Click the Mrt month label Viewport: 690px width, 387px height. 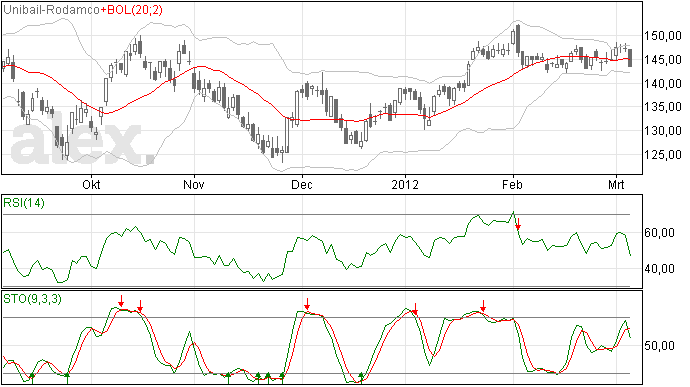point(616,184)
